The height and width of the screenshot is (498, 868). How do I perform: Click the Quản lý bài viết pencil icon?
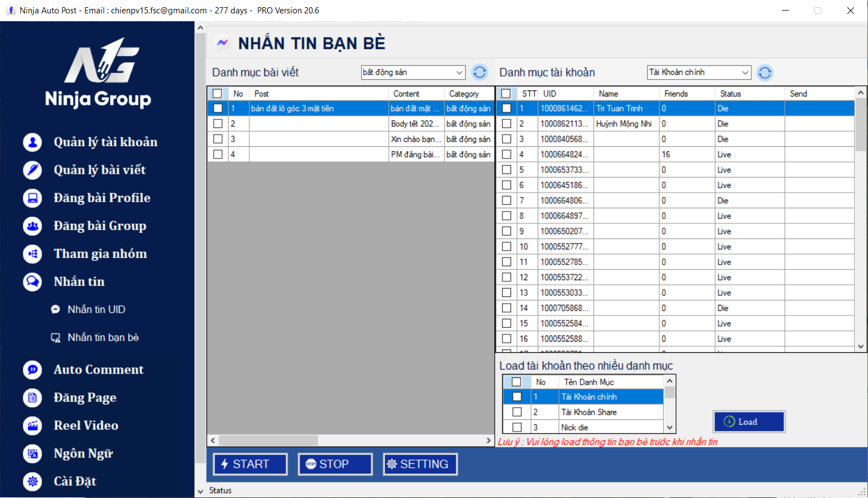32,170
